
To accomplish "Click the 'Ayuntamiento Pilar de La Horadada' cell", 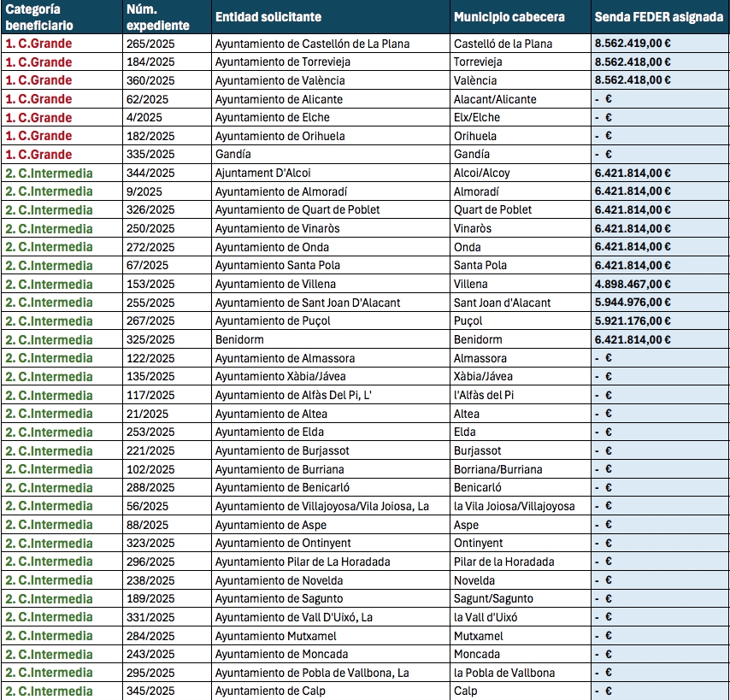I will coord(303,562).
